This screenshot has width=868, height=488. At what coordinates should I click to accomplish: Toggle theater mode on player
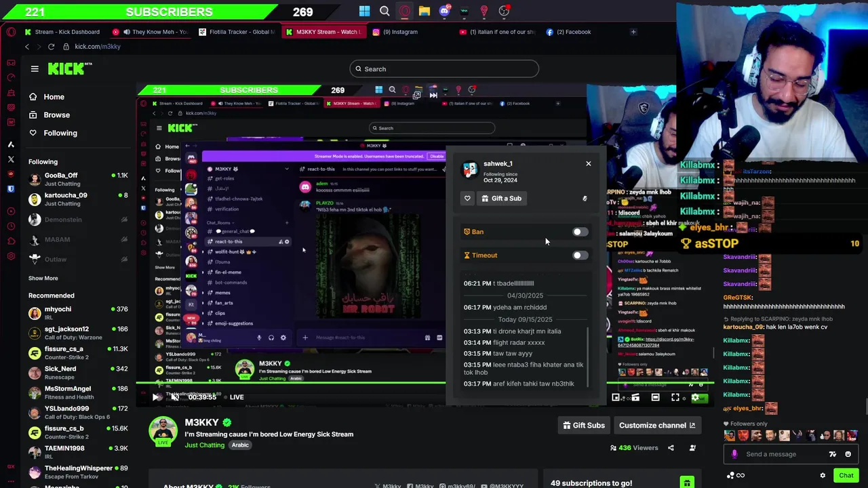click(655, 398)
